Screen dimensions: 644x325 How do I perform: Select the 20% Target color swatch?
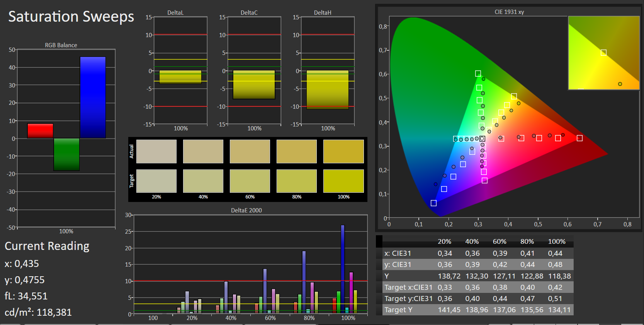(156, 181)
